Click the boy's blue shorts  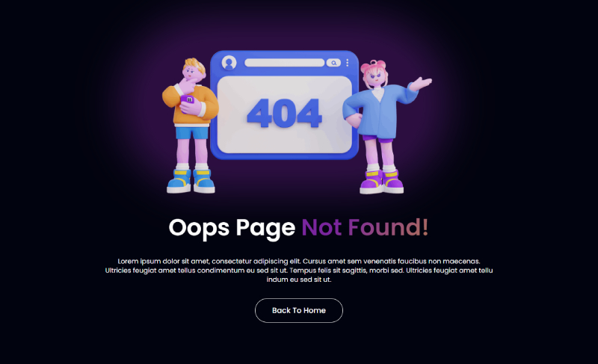[192, 133]
